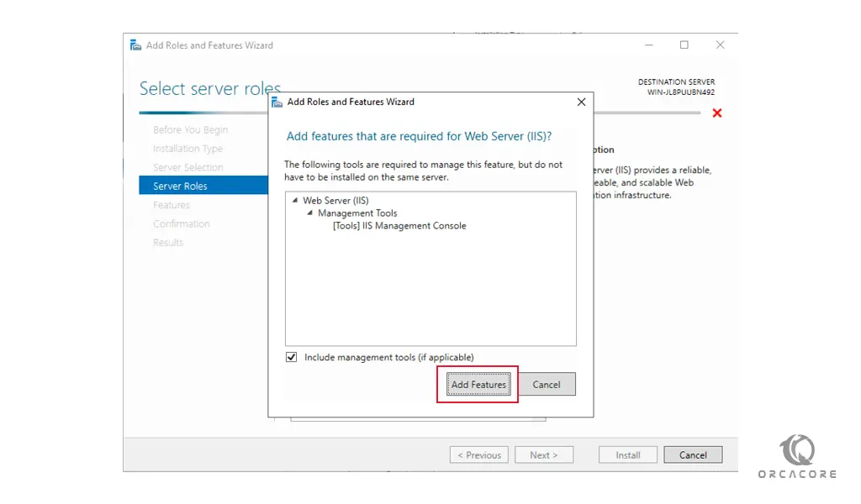The width and height of the screenshot is (861, 504).
Task: Maximize the main wizard window
Action: [684, 45]
